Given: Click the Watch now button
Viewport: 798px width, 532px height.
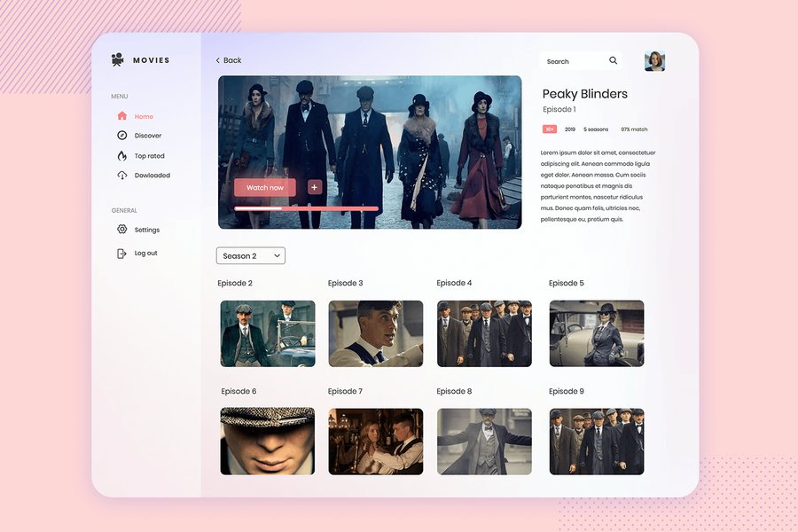Looking at the screenshot, I should [264, 187].
